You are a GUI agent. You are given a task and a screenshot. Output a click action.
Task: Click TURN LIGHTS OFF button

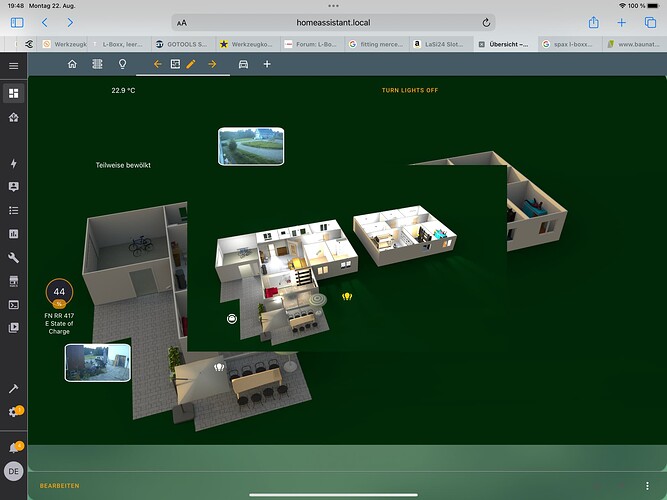[410, 90]
